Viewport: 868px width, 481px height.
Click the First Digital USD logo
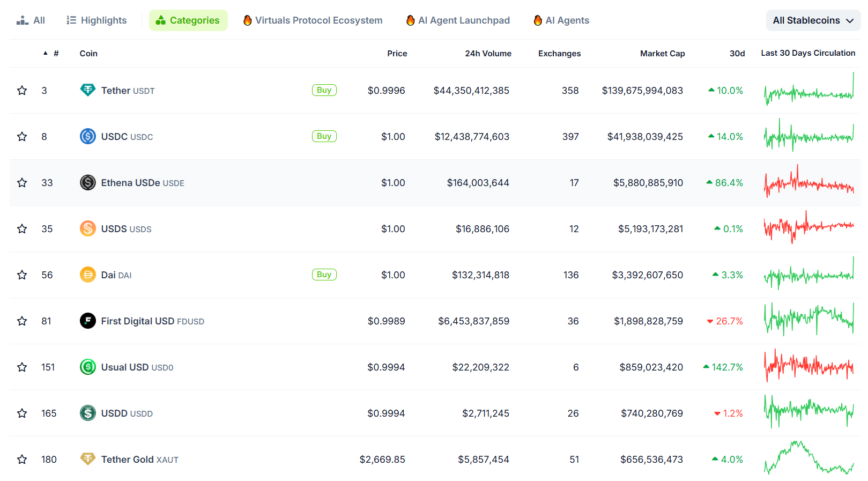(88, 321)
